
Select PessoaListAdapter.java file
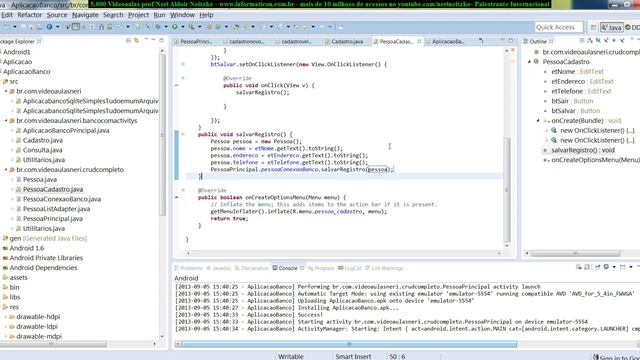(x=56, y=209)
